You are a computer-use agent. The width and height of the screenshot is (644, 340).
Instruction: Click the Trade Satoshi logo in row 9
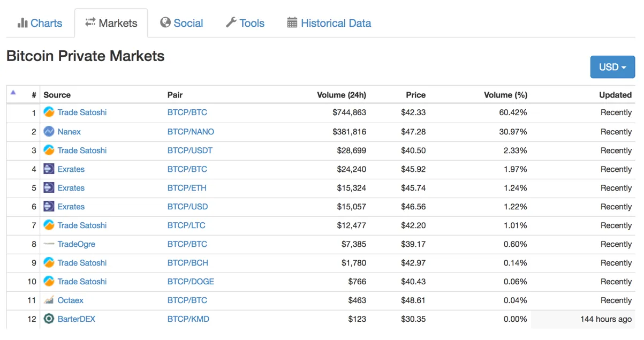click(x=49, y=262)
